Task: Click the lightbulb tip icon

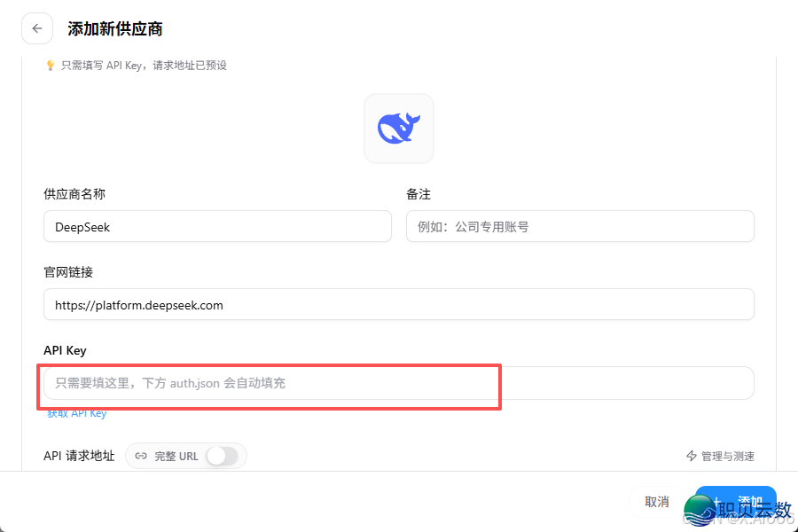Action: (50, 65)
